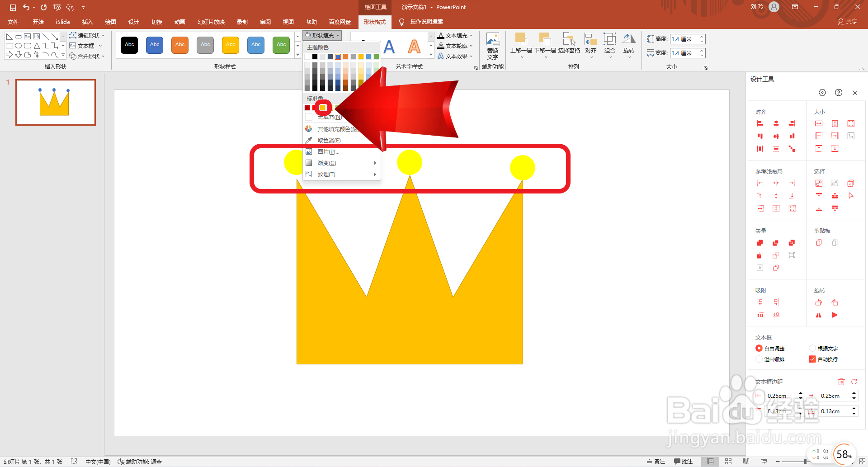Expand the 合并形状 dropdown
Image resolution: width=868 pixels, height=467 pixels.
click(87, 56)
